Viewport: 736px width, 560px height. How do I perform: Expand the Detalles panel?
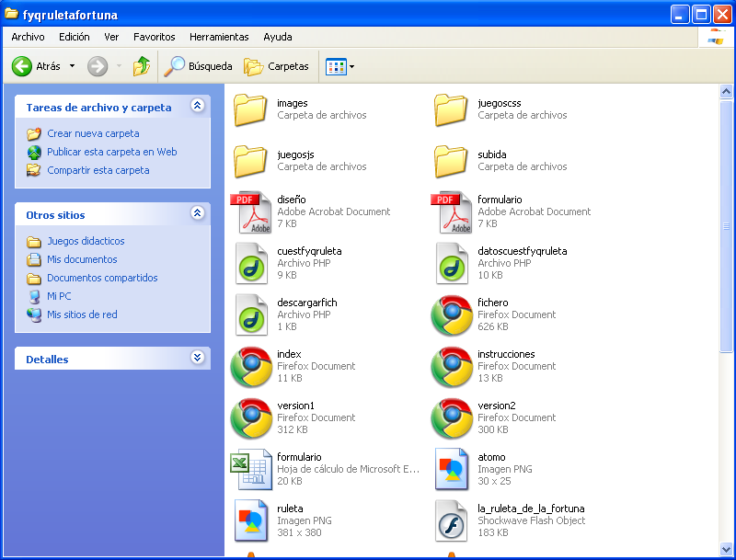point(197,358)
